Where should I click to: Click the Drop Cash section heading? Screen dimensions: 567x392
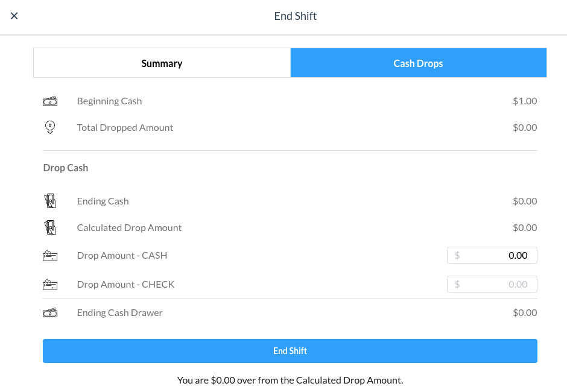[66, 168]
